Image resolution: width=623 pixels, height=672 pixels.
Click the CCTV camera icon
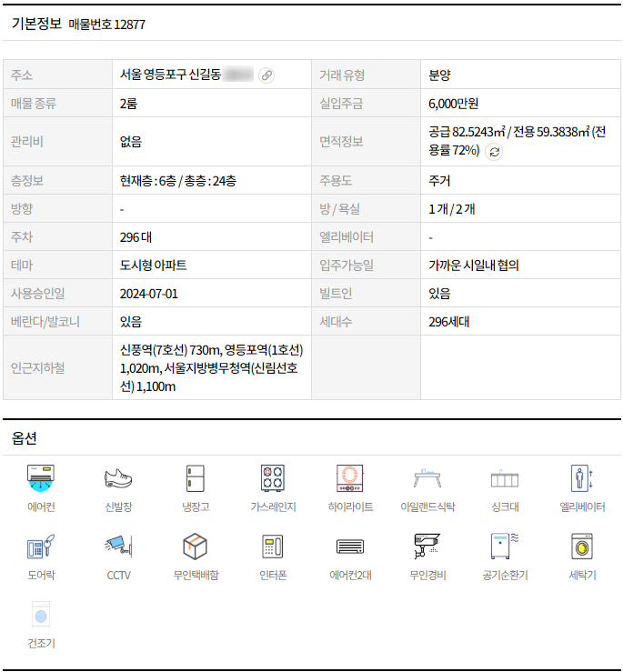[x=118, y=547]
